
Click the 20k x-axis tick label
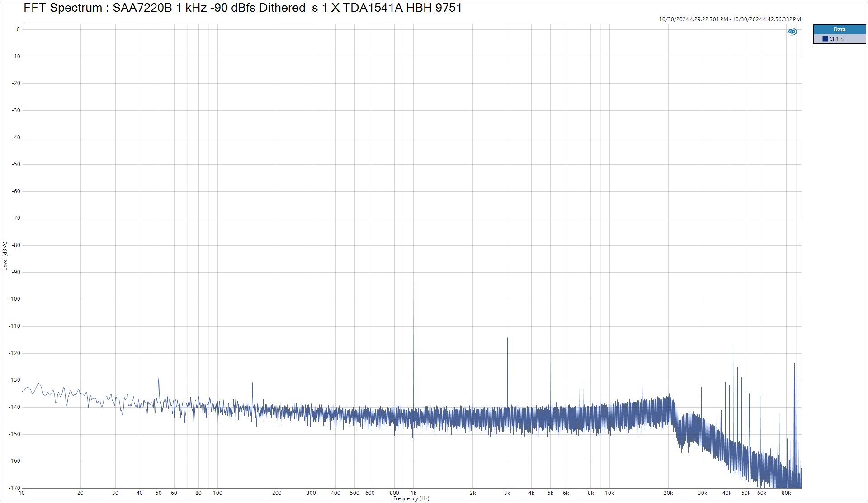pos(668,493)
